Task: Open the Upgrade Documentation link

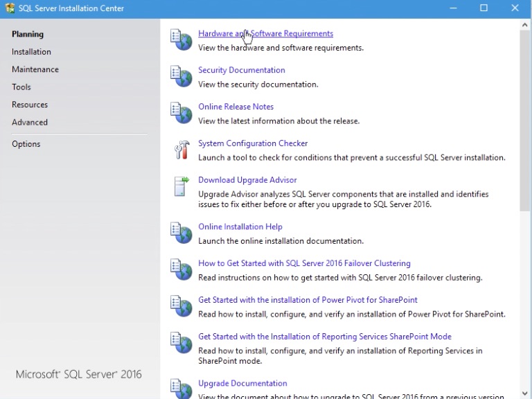Action: coord(242,383)
